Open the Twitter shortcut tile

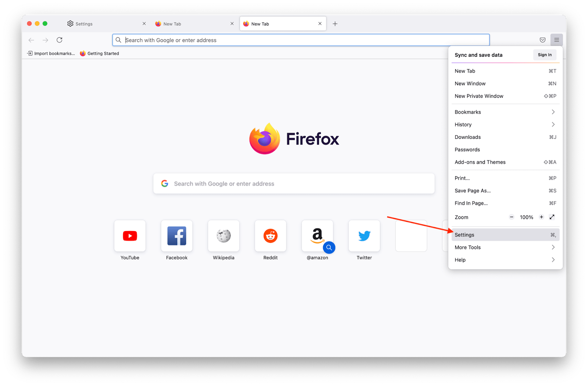[364, 236]
